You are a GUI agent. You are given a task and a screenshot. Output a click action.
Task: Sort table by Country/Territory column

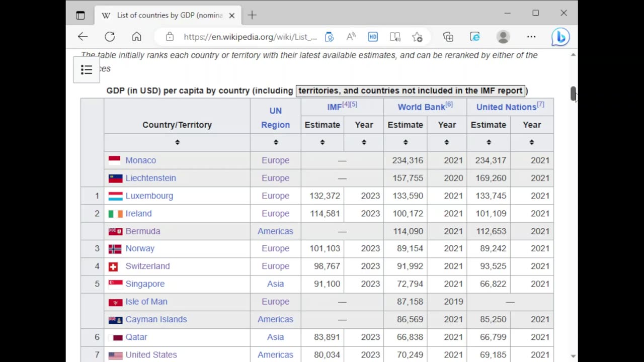tap(177, 142)
